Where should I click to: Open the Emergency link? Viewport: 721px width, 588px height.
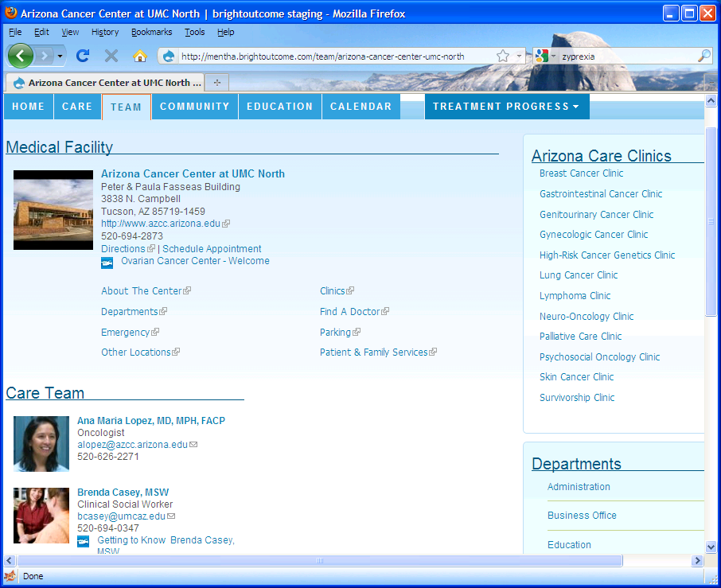[x=126, y=333]
